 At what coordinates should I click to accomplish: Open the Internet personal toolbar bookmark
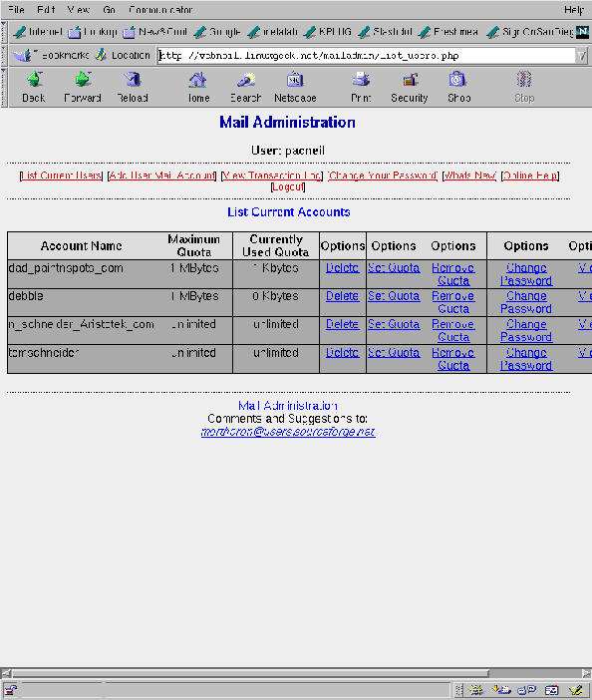(38, 32)
